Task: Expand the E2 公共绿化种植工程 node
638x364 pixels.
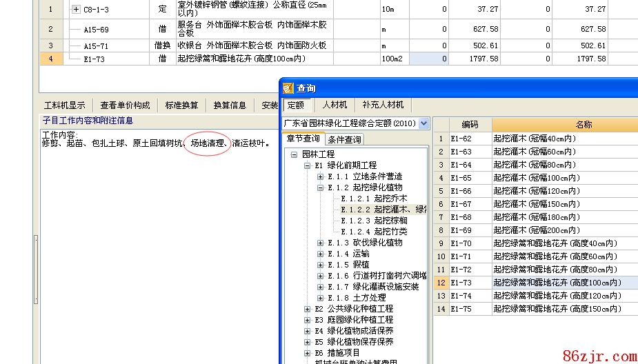Action: [308, 309]
